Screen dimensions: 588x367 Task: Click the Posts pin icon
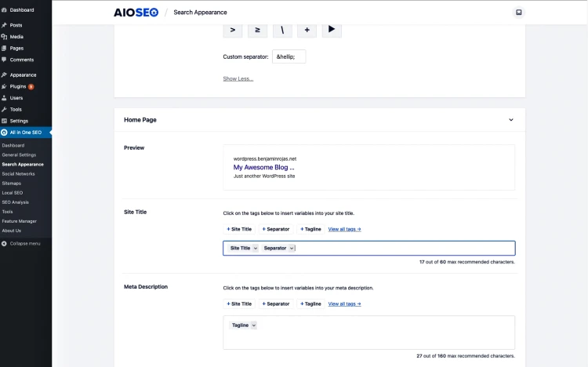pyautogui.click(x=4, y=25)
